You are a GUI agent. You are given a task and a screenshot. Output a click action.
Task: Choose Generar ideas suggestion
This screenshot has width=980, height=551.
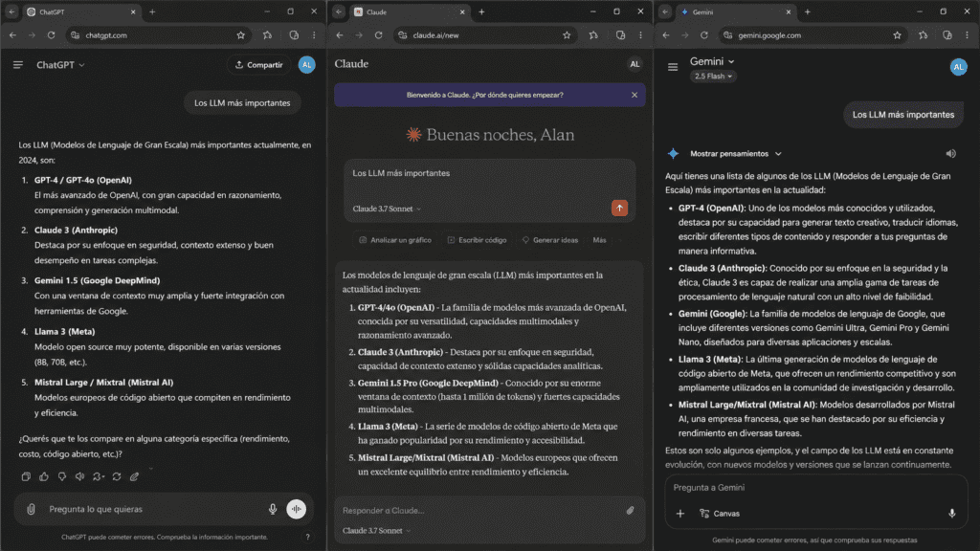pyautogui.click(x=550, y=240)
